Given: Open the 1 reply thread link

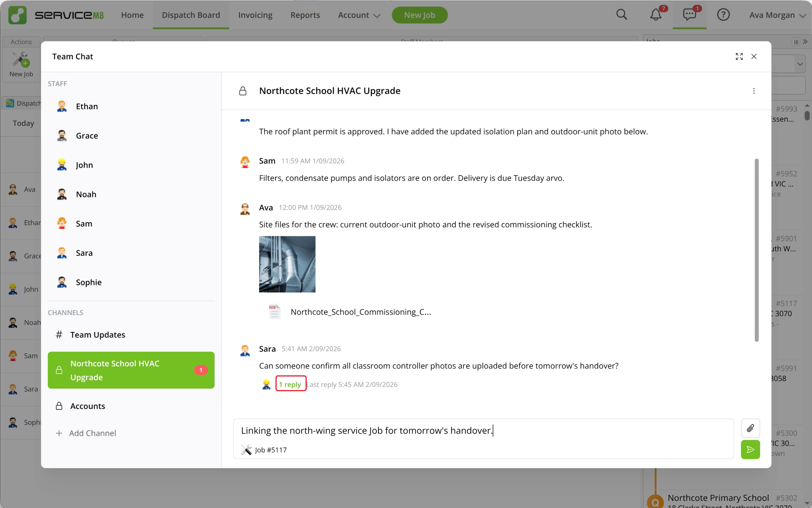Looking at the screenshot, I should 290,384.
